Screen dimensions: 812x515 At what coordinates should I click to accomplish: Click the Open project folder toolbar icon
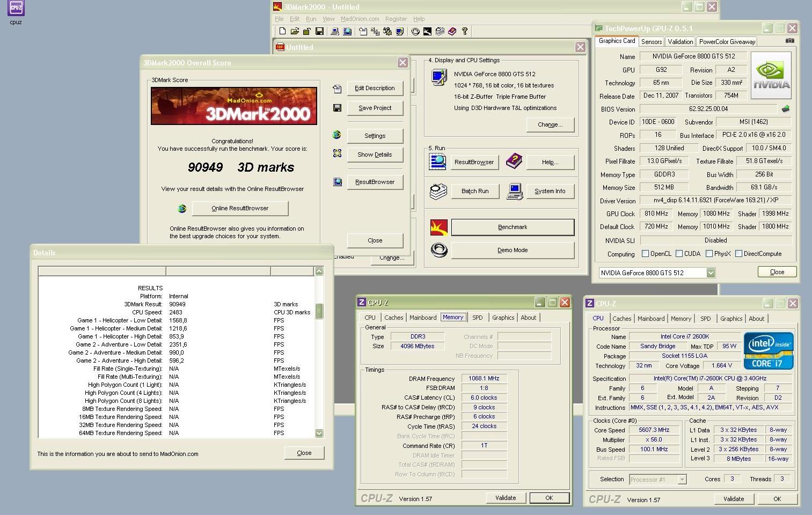[x=295, y=31]
